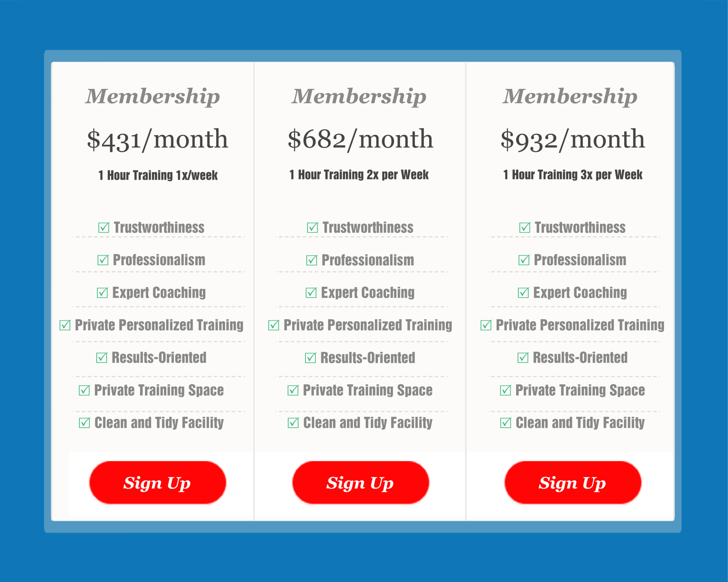Click Results-Oriented checkmark in the $682 plan

coord(310,358)
